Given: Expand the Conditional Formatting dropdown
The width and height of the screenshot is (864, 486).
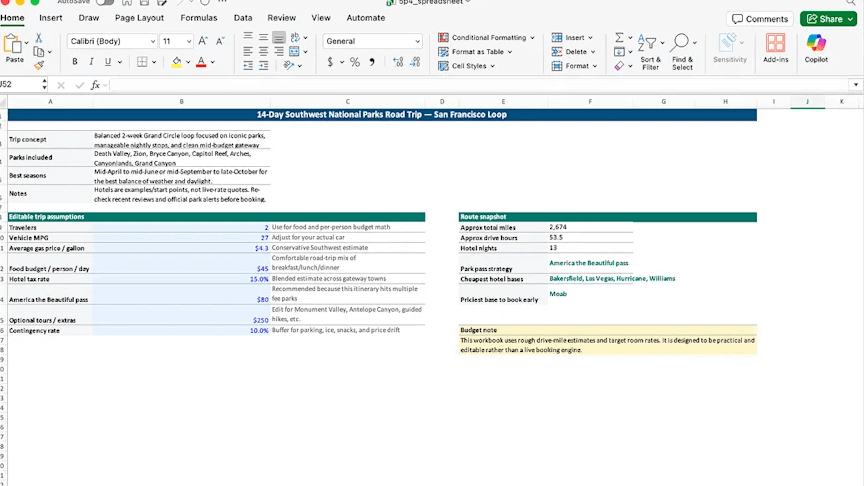Looking at the screenshot, I should coord(487,38).
